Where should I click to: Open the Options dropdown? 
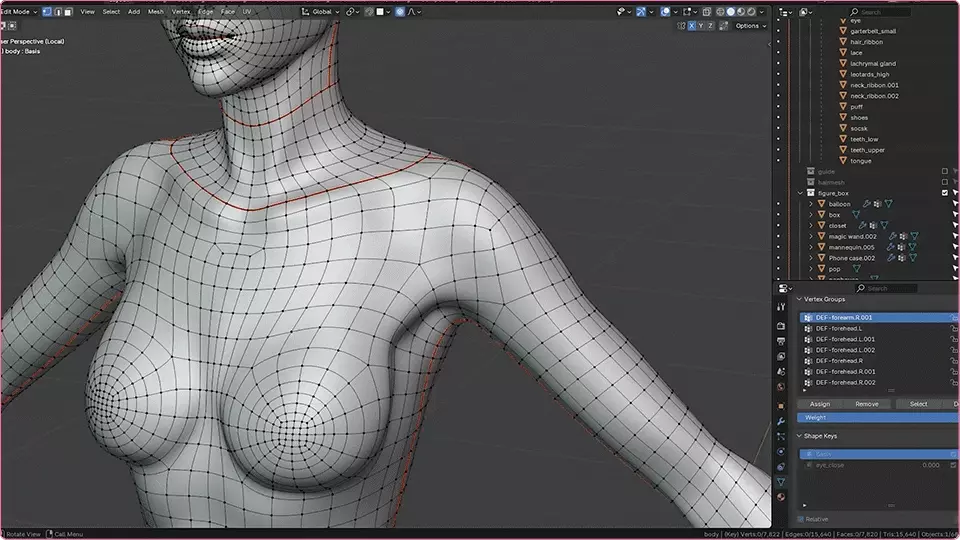750,26
